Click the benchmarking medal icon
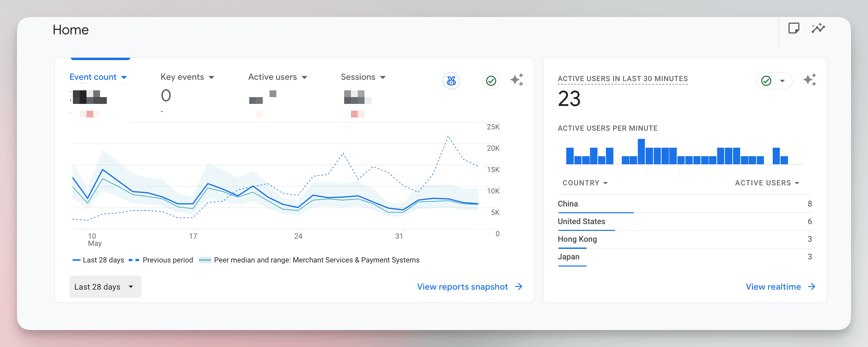The width and height of the screenshot is (868, 347). tap(451, 81)
